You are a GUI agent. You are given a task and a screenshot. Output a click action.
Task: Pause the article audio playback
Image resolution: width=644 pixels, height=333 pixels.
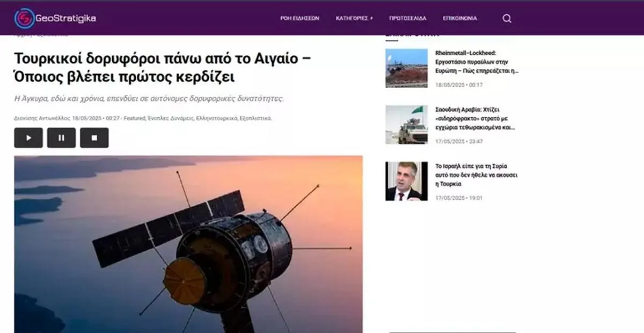tap(61, 138)
